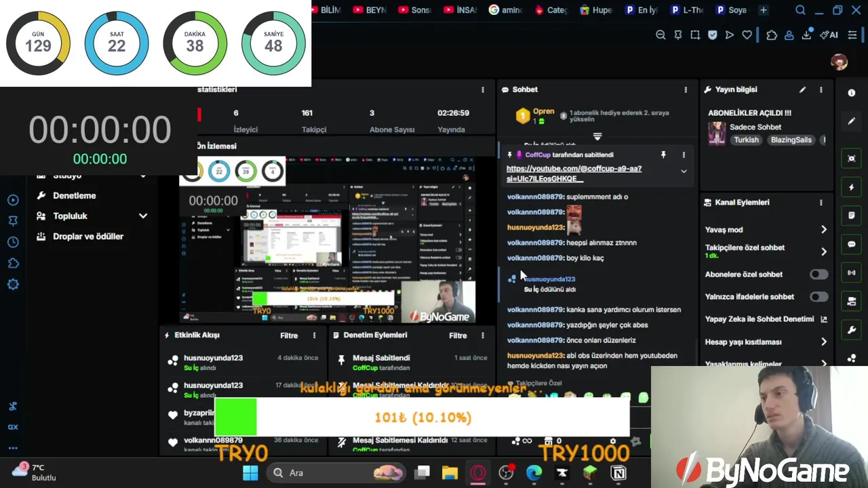Screen dimensions: 868x488
Task: Open history clock icon in browser sidebar
Action: 13,242
